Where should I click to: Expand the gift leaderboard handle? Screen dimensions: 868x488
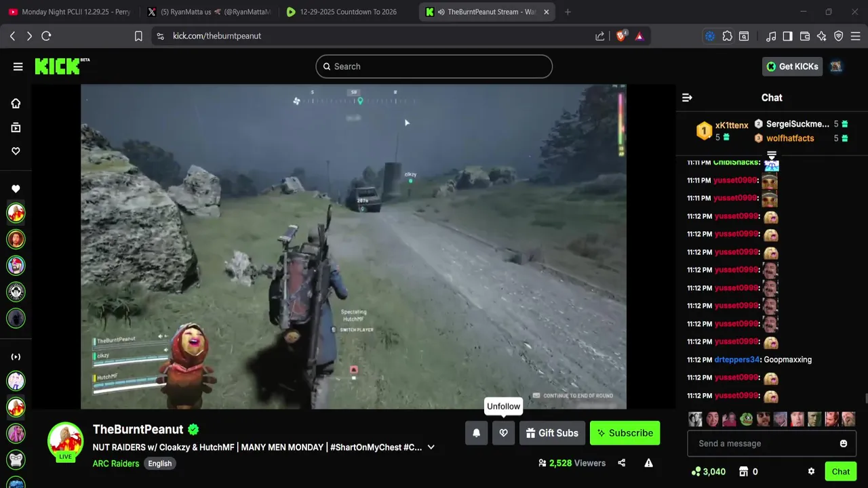(772, 156)
